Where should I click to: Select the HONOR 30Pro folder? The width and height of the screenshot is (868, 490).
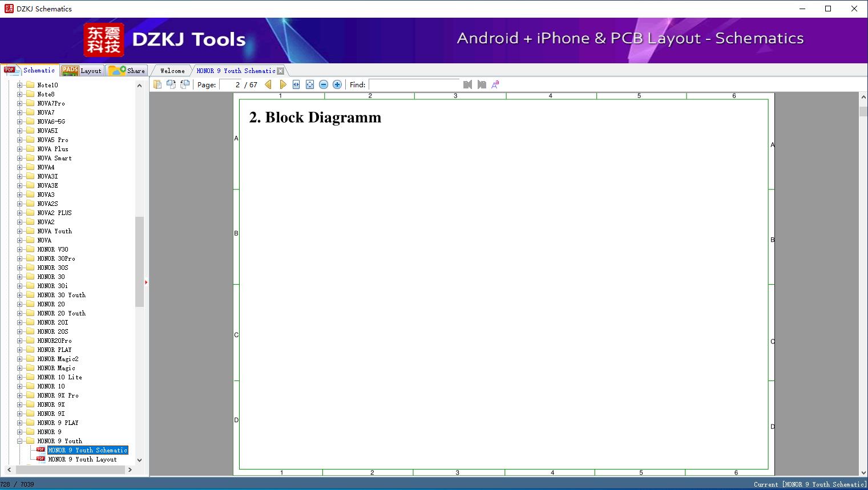pos(56,258)
